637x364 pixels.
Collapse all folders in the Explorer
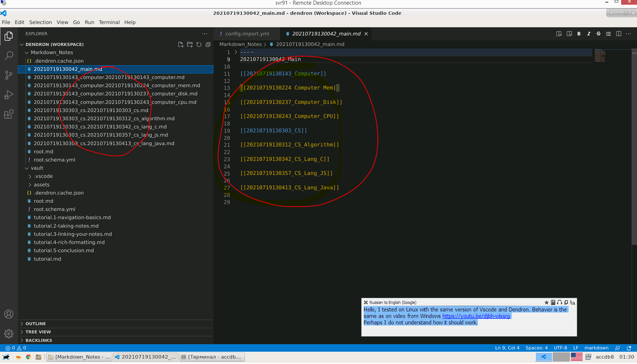[208, 44]
